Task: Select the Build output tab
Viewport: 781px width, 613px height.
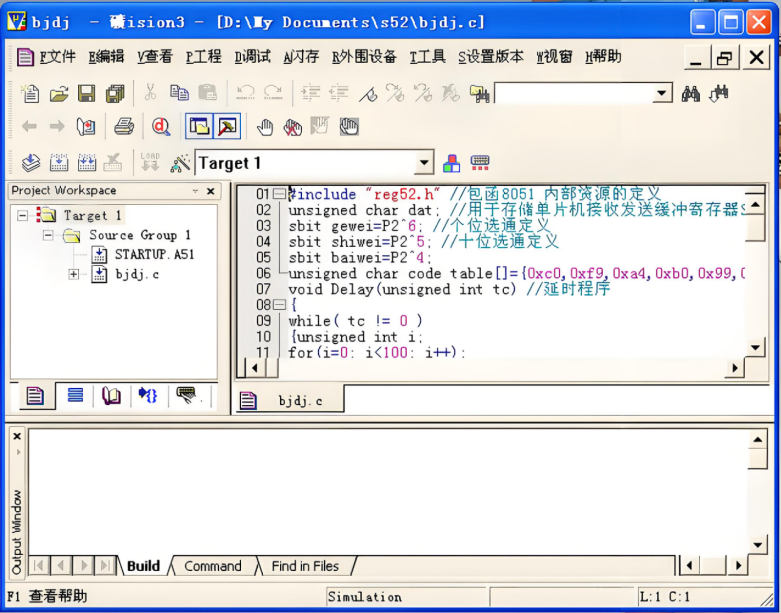Action: coord(143,566)
